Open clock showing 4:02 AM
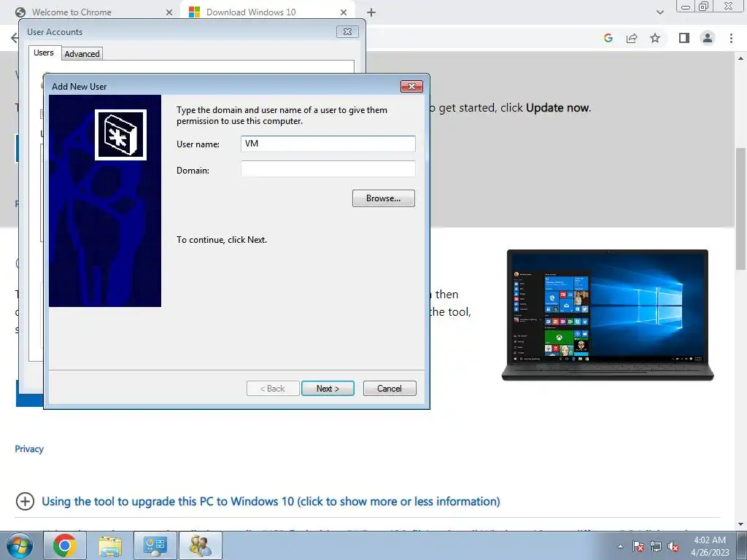This screenshot has height=560, width=747. pyautogui.click(x=710, y=546)
